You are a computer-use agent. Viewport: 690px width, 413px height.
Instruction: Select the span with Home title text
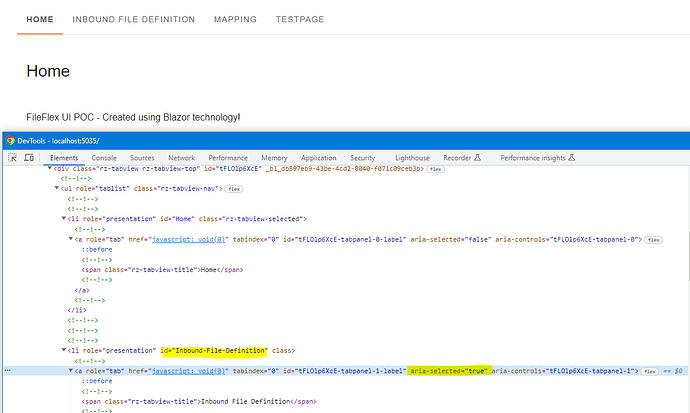(162, 270)
